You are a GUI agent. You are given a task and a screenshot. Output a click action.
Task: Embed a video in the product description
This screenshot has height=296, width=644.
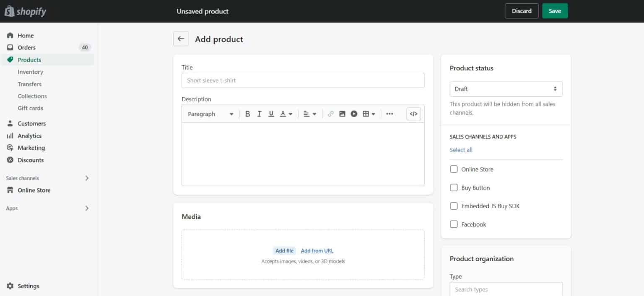click(353, 113)
